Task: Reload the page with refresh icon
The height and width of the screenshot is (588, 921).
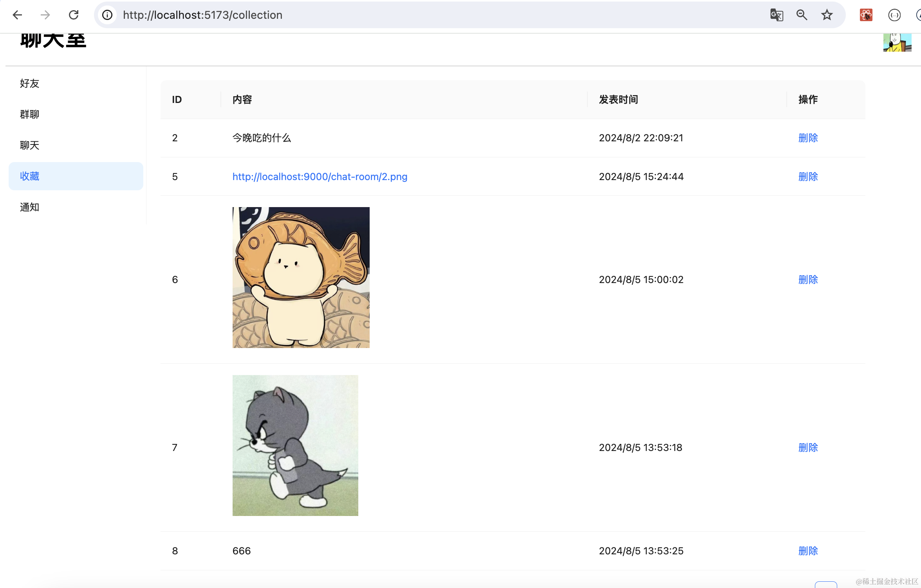Action: tap(74, 15)
